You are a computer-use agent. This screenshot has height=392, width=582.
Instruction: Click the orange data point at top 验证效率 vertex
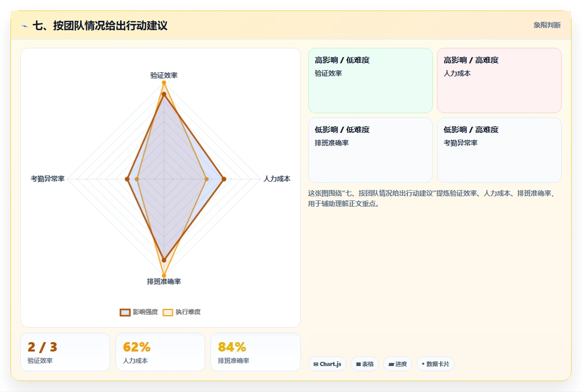pyautogui.click(x=164, y=83)
